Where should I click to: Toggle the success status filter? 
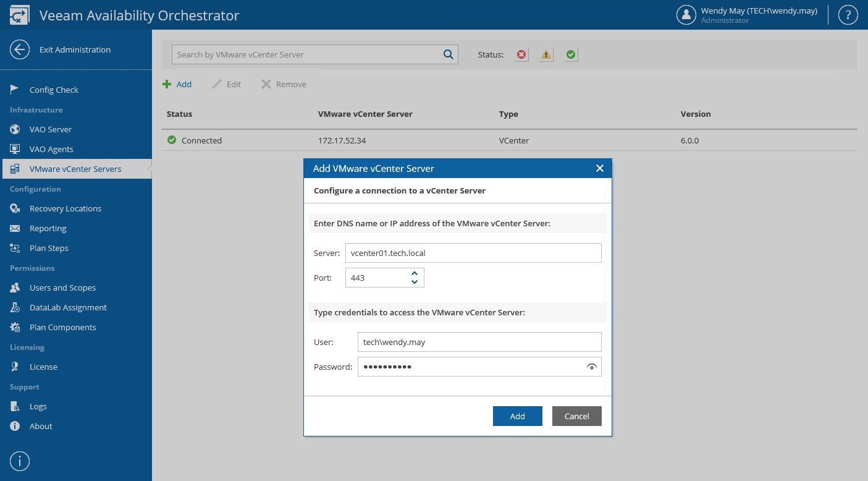[x=571, y=54]
